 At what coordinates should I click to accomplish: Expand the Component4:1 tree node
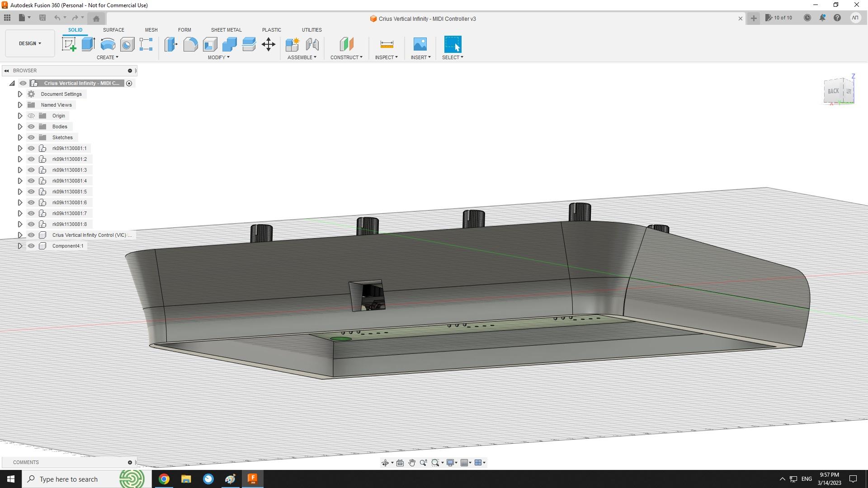pyautogui.click(x=20, y=246)
